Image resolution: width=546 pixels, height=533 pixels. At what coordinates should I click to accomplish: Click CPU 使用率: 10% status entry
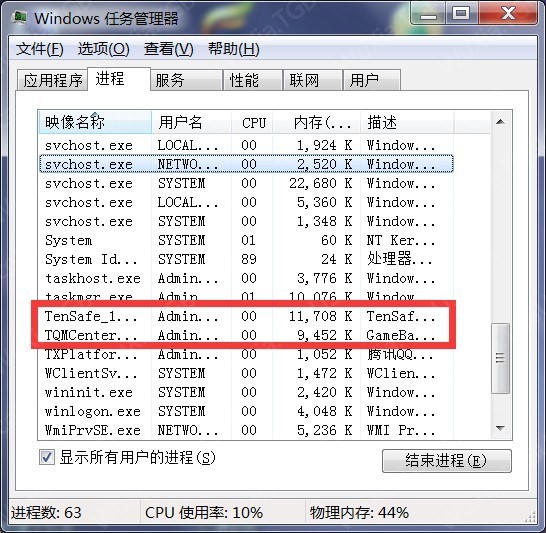(204, 512)
